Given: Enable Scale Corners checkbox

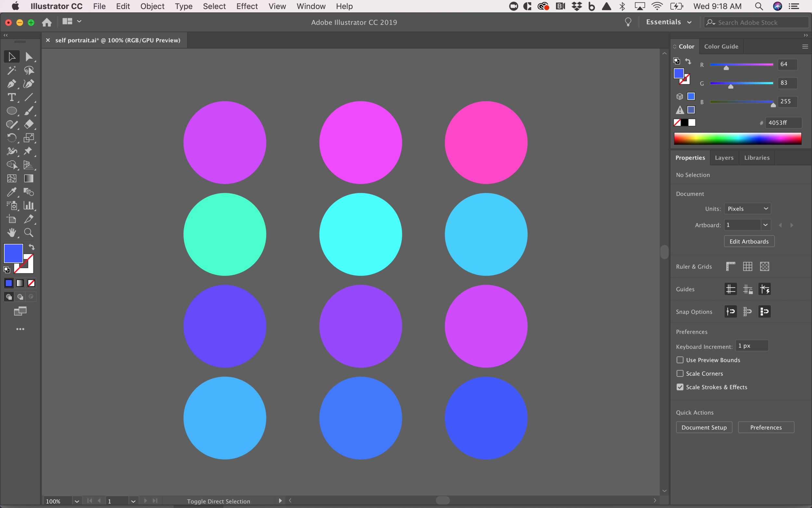Looking at the screenshot, I should click(680, 373).
